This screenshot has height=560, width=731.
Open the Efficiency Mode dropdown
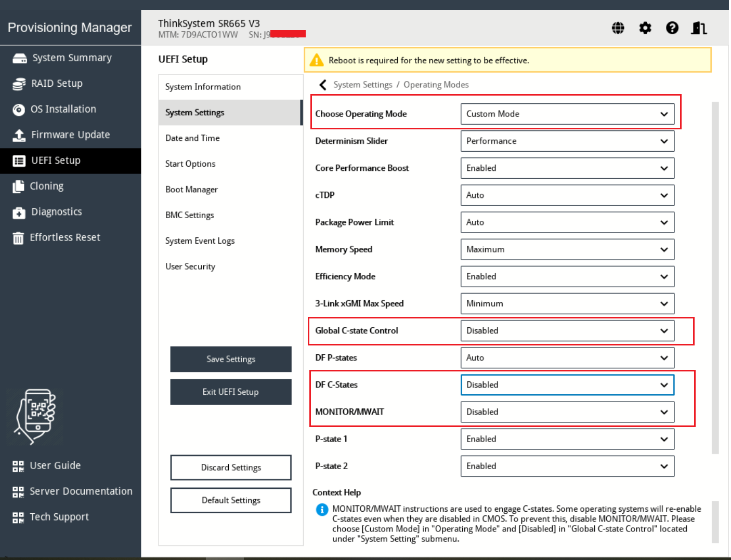567,276
